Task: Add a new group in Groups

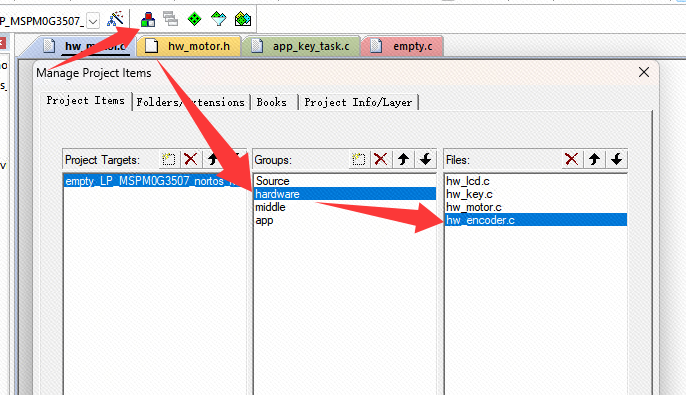Action: tap(358, 159)
